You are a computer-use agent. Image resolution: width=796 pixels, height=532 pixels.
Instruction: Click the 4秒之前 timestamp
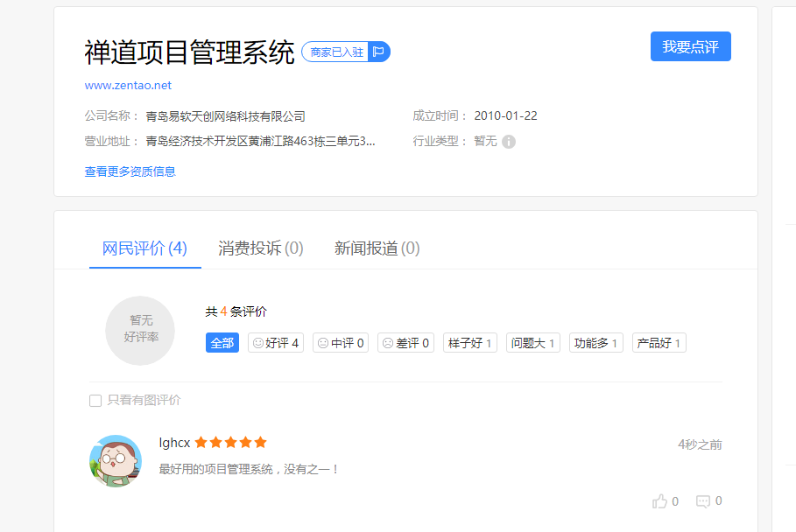tap(700, 444)
